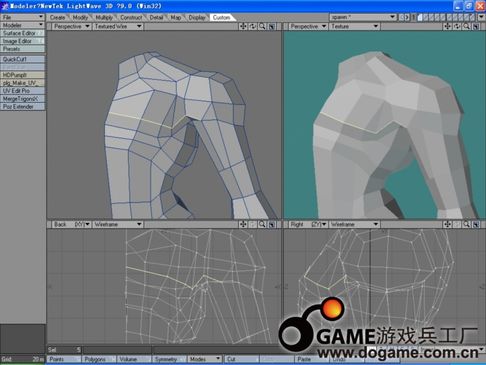Maximize the Textured Wire Perspective viewport
The width and height of the screenshot is (486, 365).
point(272,26)
